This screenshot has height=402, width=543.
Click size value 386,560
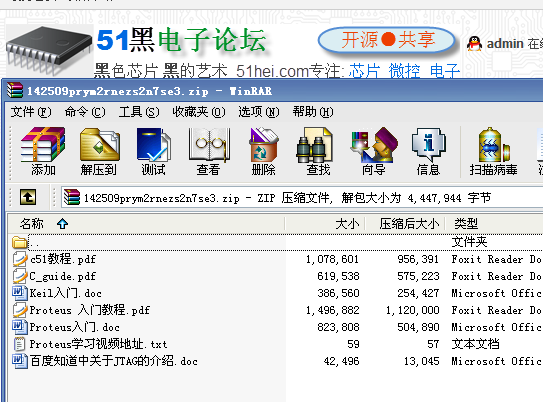click(338, 293)
